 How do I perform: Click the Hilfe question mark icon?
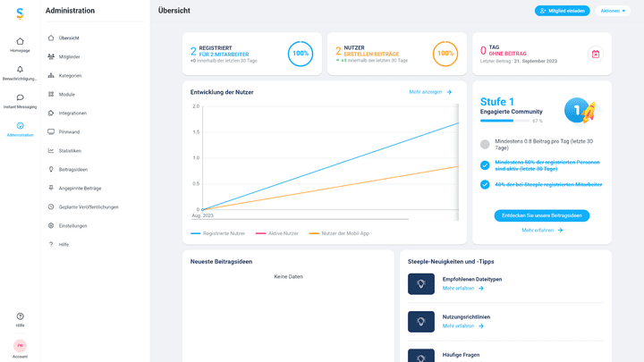click(x=20, y=316)
